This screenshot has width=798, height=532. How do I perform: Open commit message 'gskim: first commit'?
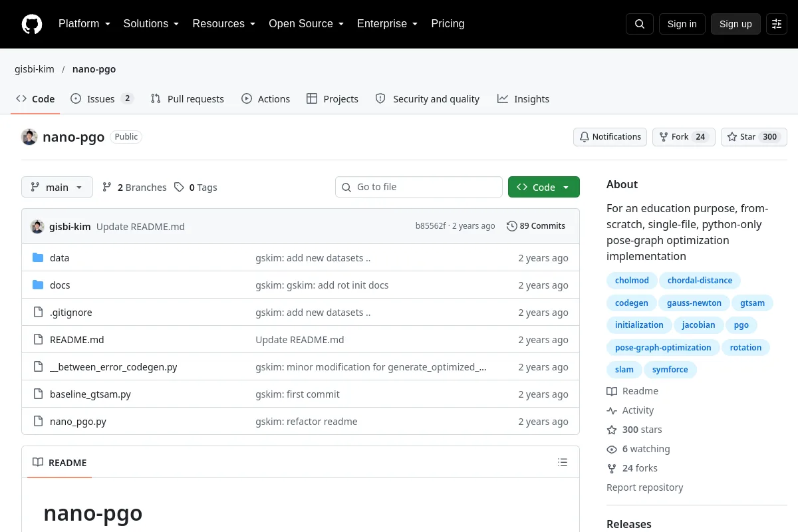pyautogui.click(x=297, y=394)
